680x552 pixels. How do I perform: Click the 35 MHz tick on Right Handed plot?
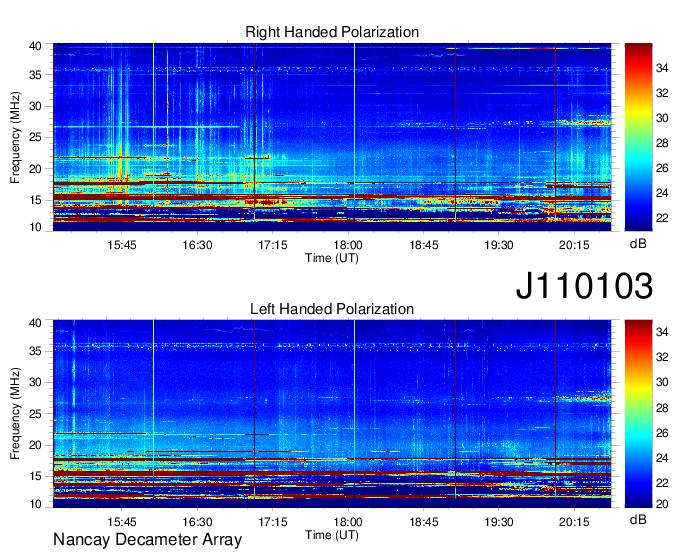[36, 75]
